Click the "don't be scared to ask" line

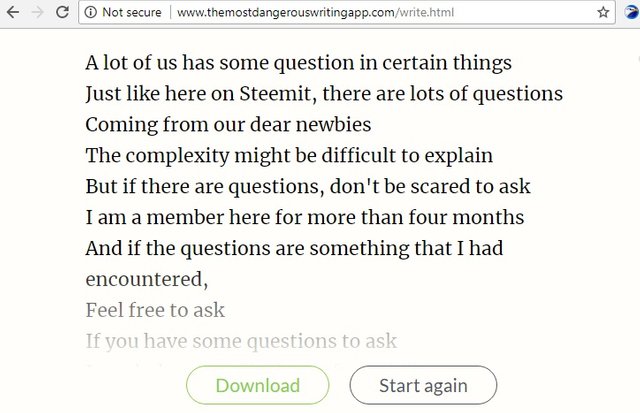[308, 187]
